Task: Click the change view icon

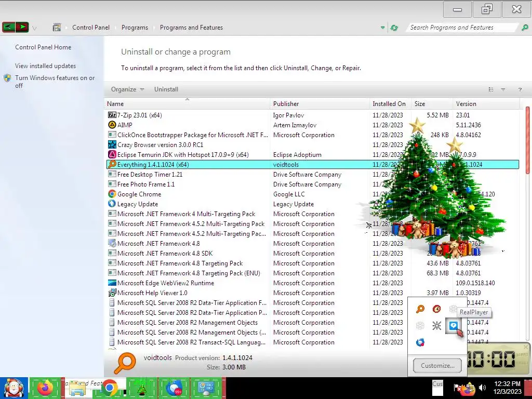Action: [x=490, y=89]
